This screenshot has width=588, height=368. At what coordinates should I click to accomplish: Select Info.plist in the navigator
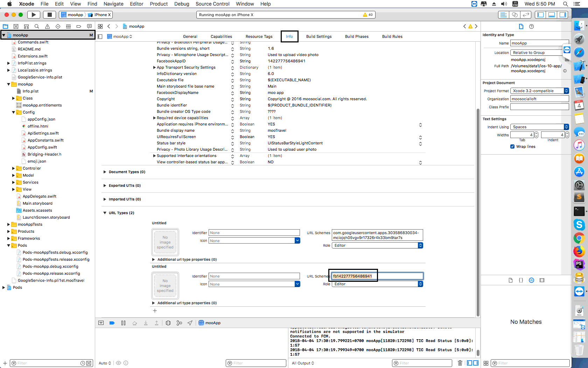coord(30,91)
